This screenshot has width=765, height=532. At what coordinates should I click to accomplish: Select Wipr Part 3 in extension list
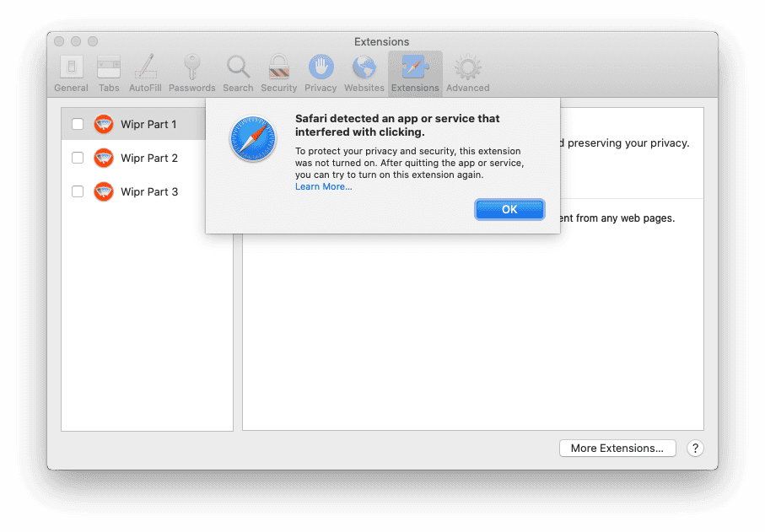point(147,191)
